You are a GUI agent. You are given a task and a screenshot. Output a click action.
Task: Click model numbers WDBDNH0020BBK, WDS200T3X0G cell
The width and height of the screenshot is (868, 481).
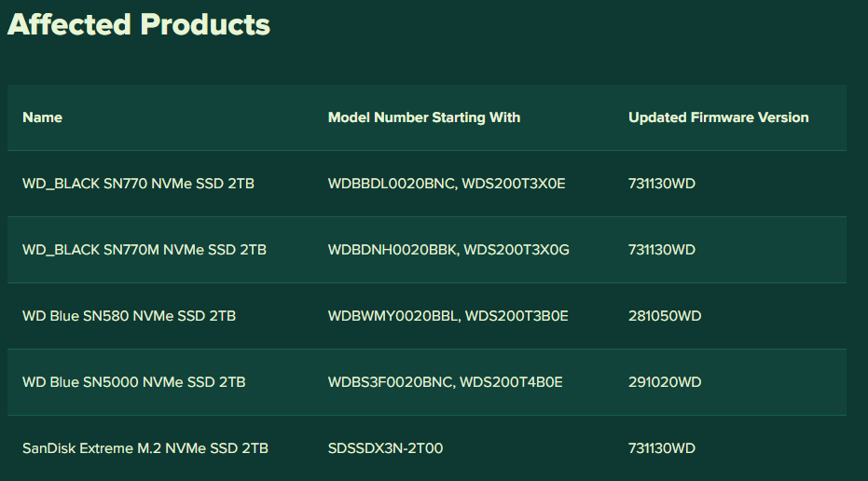[448, 250]
